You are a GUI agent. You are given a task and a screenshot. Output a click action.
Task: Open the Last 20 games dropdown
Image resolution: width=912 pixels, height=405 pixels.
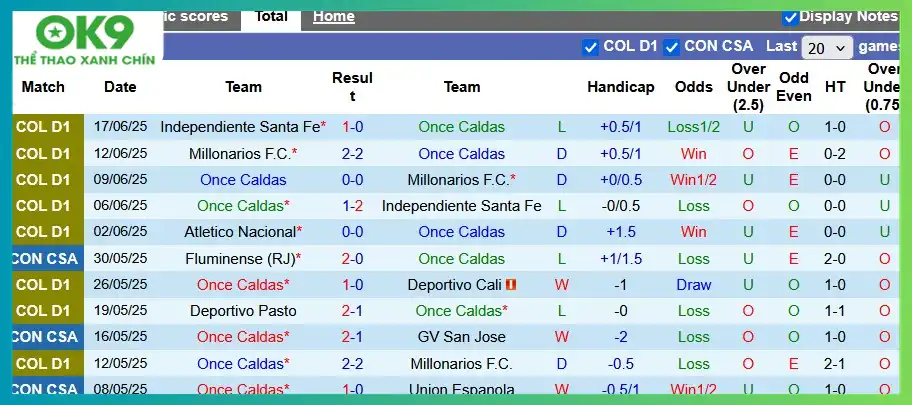[827, 47]
